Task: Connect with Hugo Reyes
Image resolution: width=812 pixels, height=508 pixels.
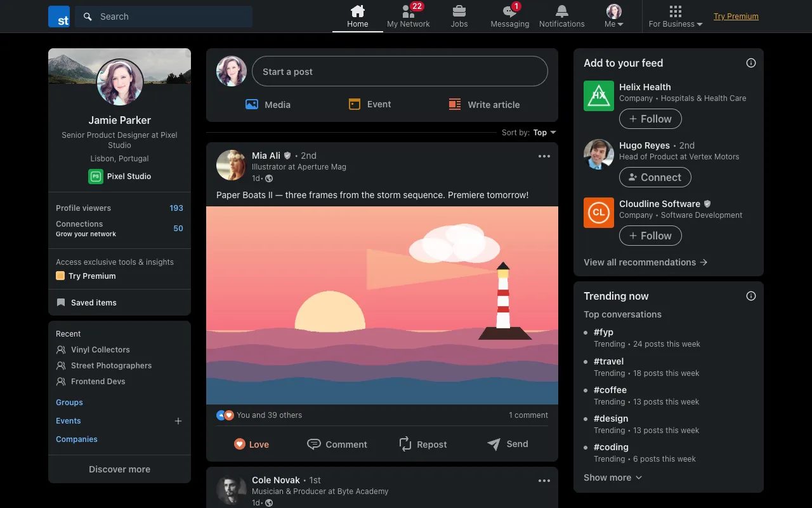Action: 655,177
